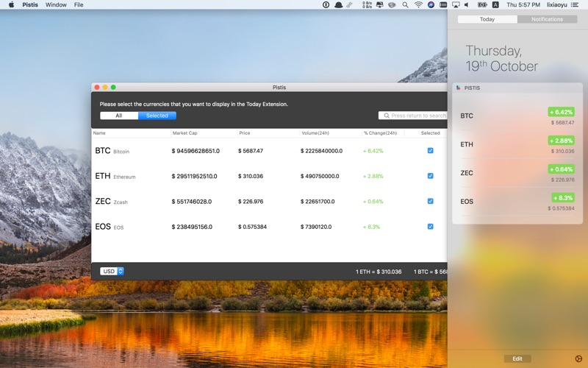Open widget settings circle icon at bottom right
Viewport: 588px width, 368px height.
[578, 359]
